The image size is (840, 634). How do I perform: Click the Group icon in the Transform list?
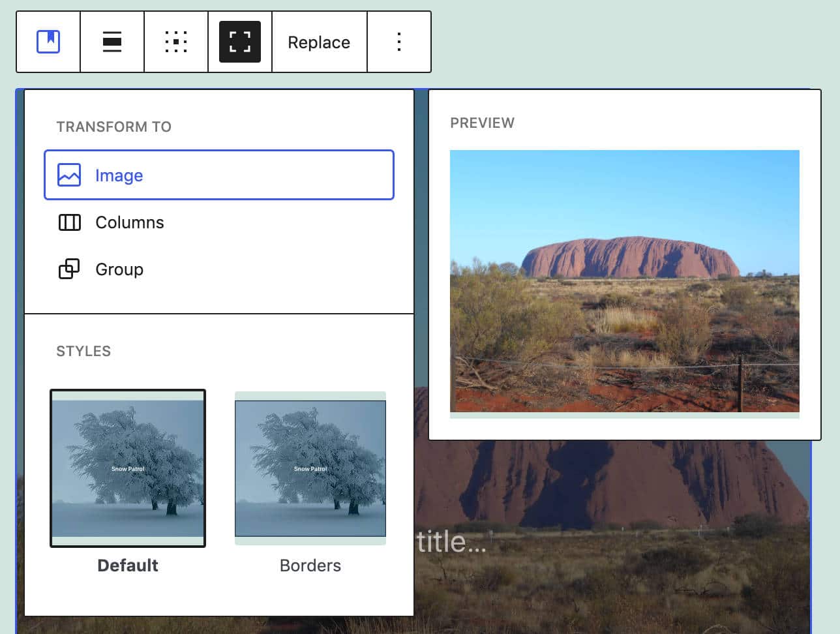[69, 269]
